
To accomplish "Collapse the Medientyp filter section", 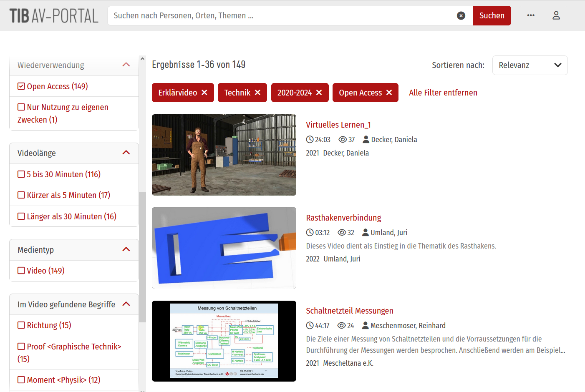I will (126, 249).
